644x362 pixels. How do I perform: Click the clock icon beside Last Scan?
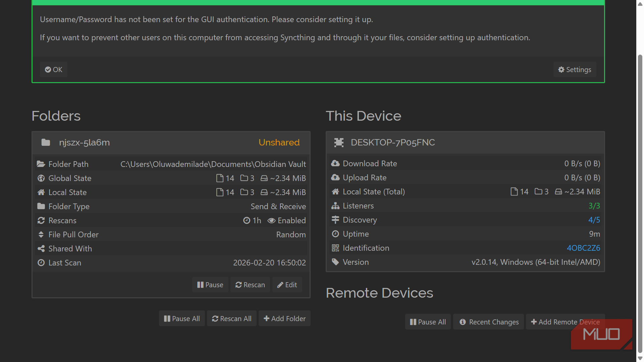click(x=41, y=262)
